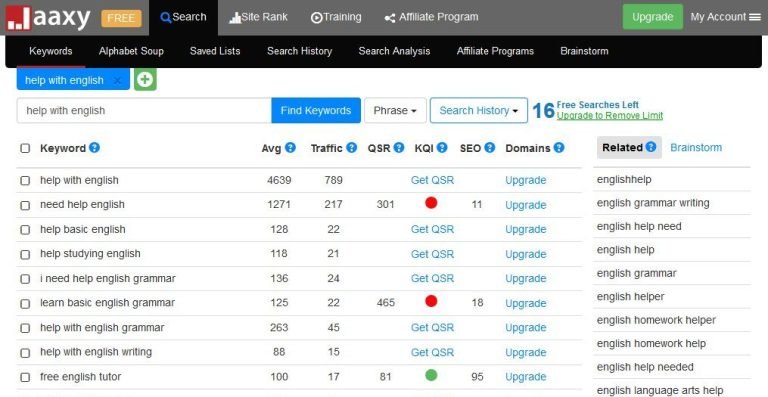The height and width of the screenshot is (397, 768).
Task: Click Get QSR for 'help with english'
Action: coord(432,180)
